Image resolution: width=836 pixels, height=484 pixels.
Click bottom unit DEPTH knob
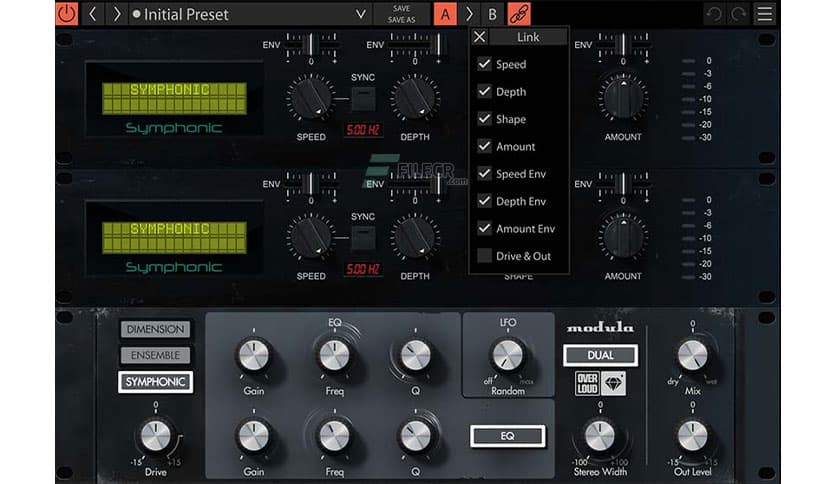(x=414, y=237)
